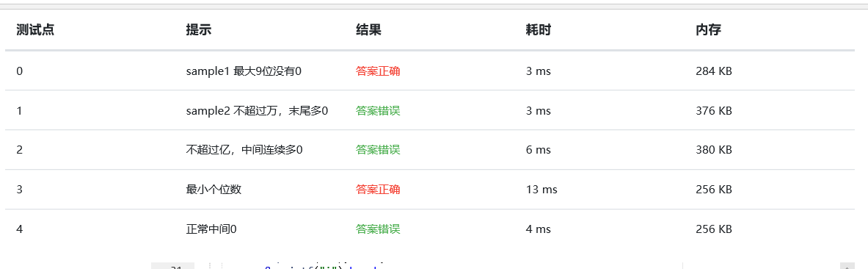
Task: Select test point number 1
Action: tap(20, 111)
